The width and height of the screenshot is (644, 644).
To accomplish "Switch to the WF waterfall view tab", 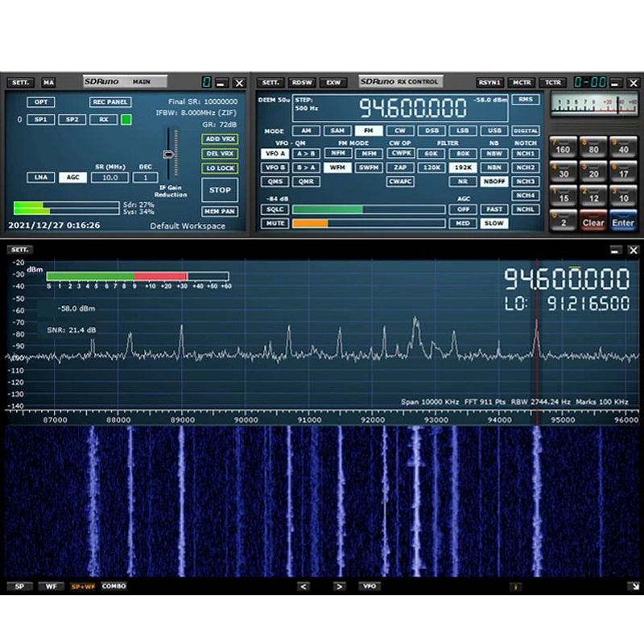I will click(51, 587).
